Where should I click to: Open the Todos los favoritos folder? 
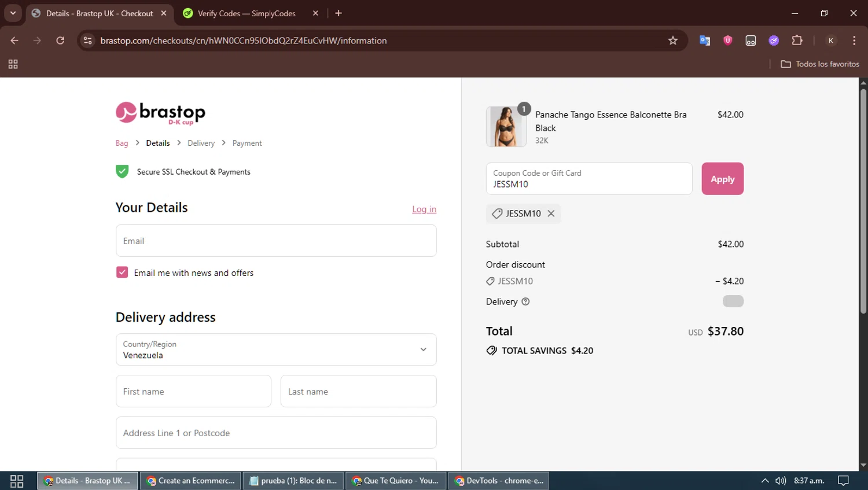(820, 64)
